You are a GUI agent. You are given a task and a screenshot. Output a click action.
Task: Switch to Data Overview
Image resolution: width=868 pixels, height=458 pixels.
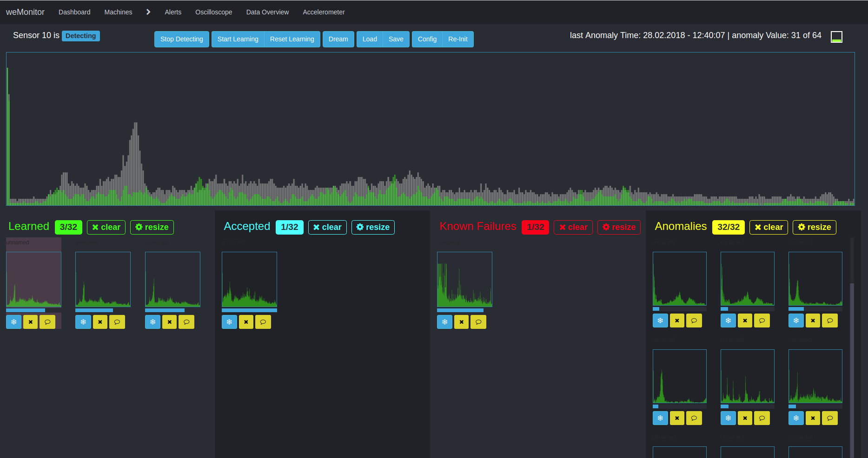coord(267,12)
